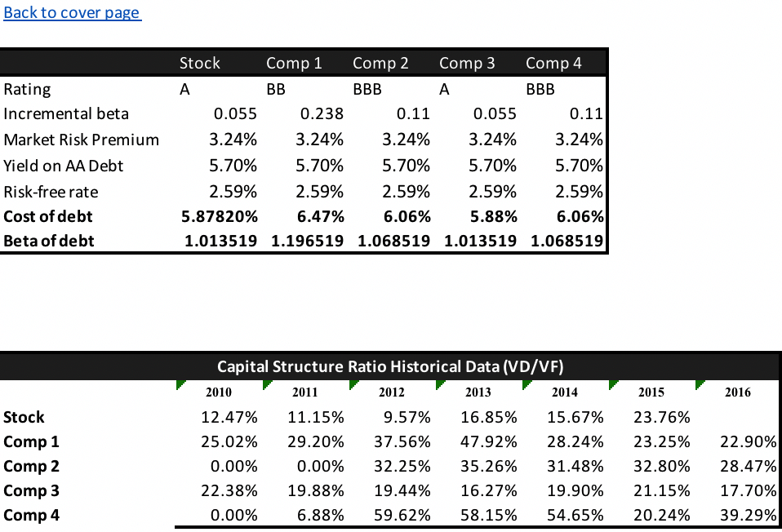Select Comp 1 incremental beta 0.238
782x532 pixels.
click(322, 113)
